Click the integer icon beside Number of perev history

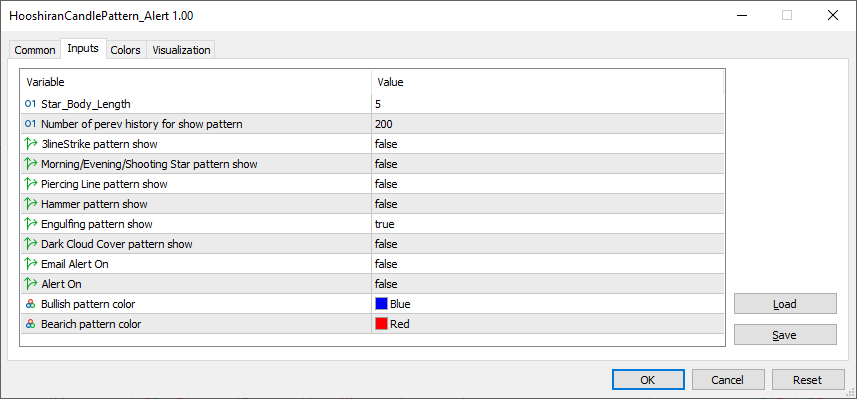(31, 124)
